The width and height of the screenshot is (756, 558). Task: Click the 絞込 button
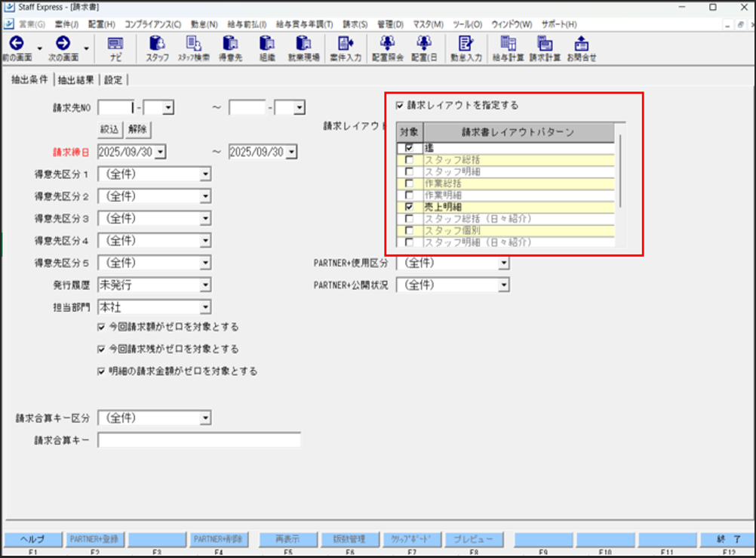tap(110, 129)
